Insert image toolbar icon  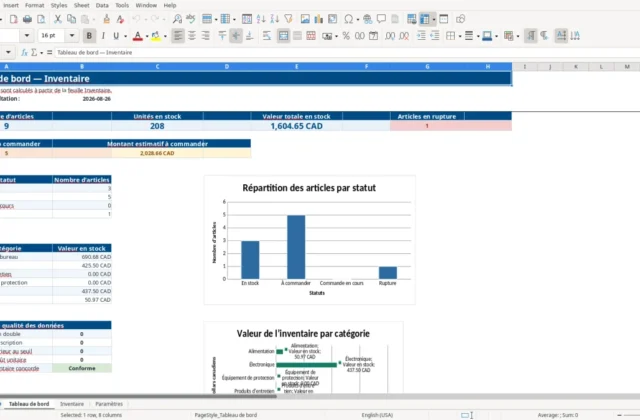click(305, 19)
